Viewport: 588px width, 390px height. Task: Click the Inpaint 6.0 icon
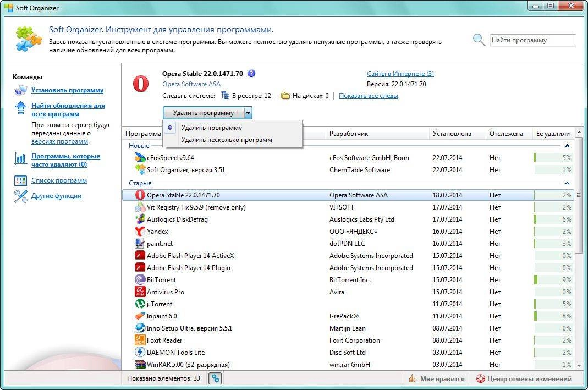point(140,316)
